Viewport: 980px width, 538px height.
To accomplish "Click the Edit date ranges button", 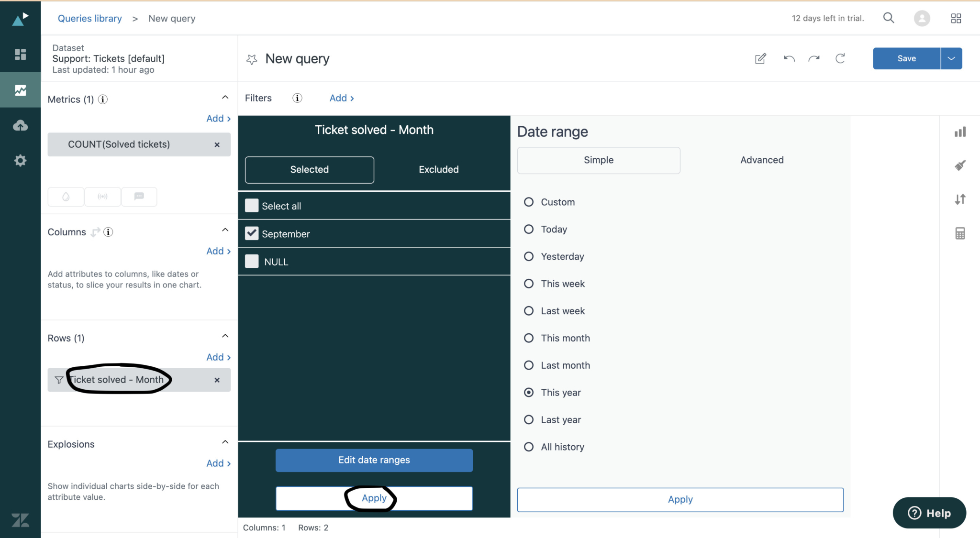I will (374, 460).
